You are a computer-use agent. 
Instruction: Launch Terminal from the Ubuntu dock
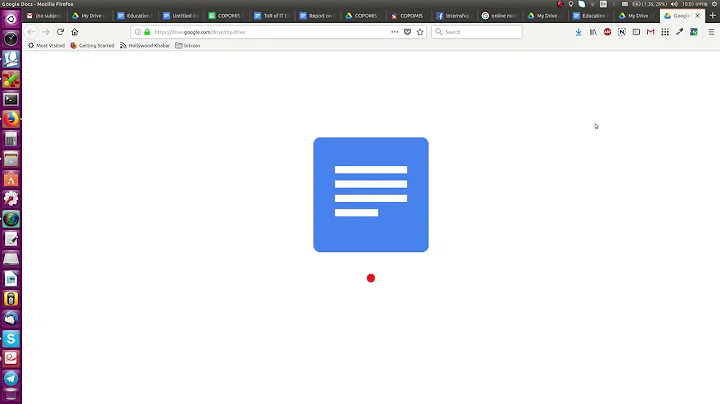tap(11, 99)
